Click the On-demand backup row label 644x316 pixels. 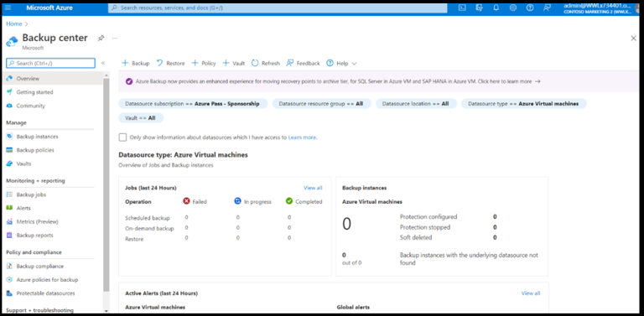(149, 228)
